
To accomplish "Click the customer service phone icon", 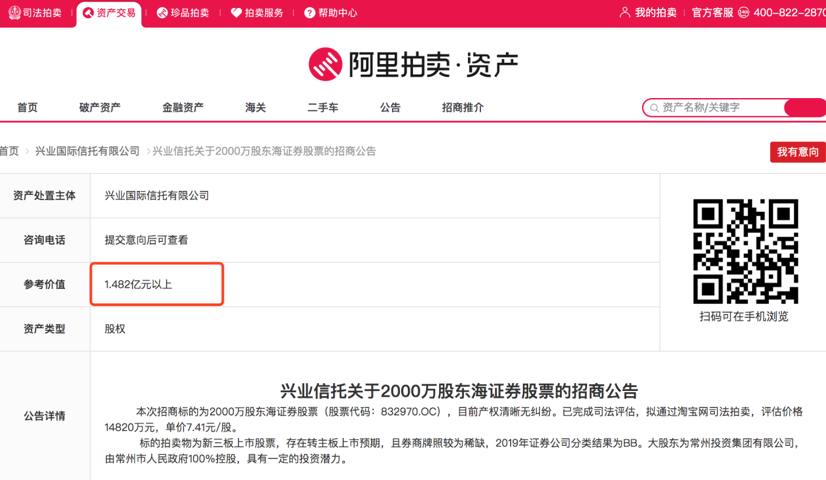I will tap(743, 13).
